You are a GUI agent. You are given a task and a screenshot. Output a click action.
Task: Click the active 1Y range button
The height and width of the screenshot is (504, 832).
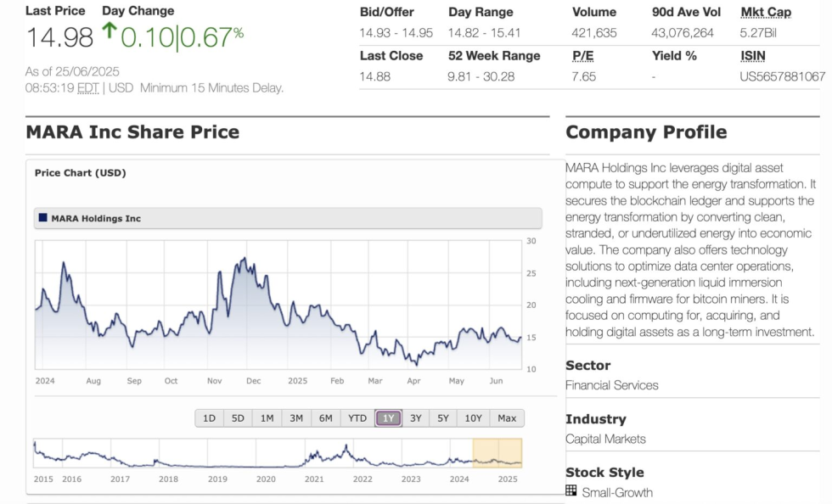[388, 417]
